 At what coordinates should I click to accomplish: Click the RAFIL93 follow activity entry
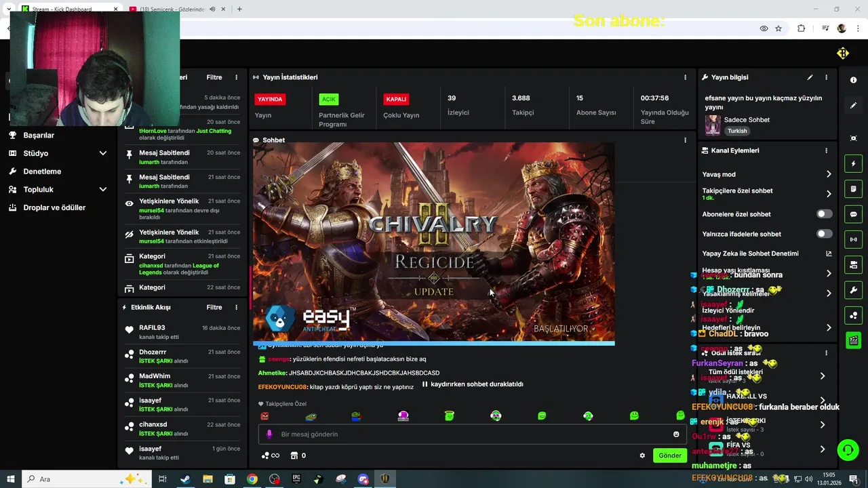(x=182, y=332)
